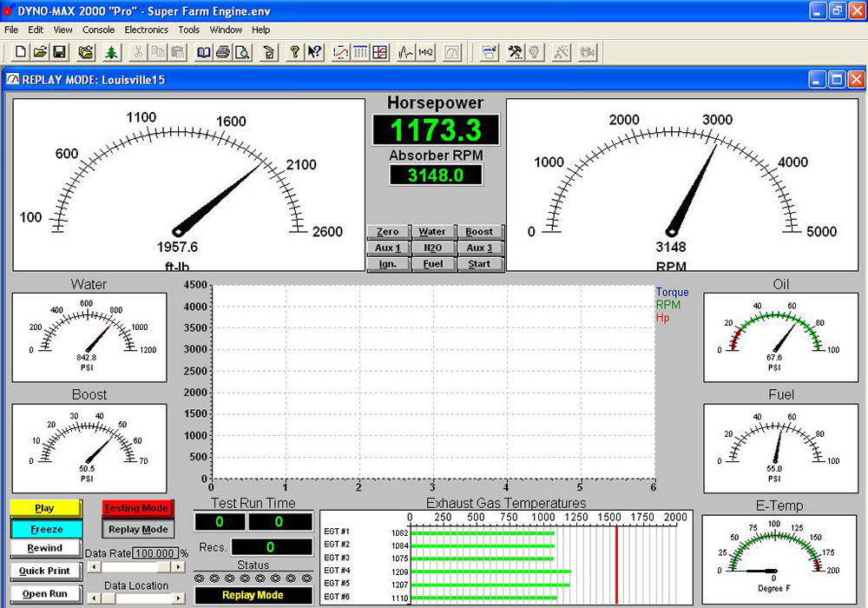Viewport: 868px width, 608px height.
Task: Open the line graph toolbar icon
Action: click(340, 53)
